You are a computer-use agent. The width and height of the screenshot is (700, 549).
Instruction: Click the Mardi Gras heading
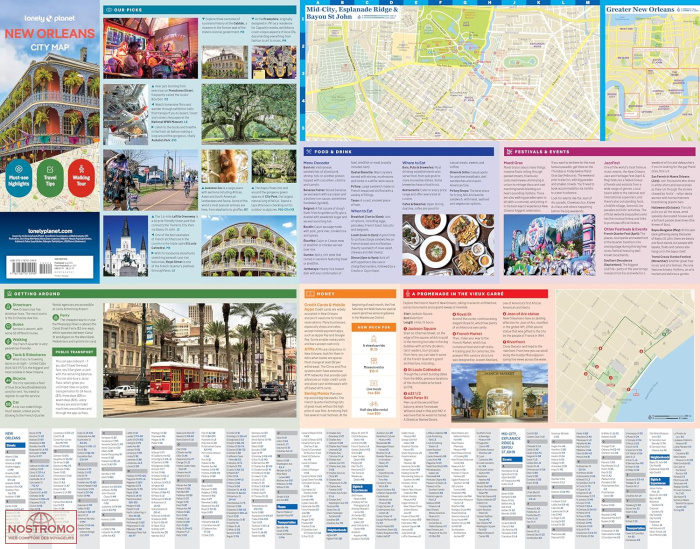coord(513,163)
